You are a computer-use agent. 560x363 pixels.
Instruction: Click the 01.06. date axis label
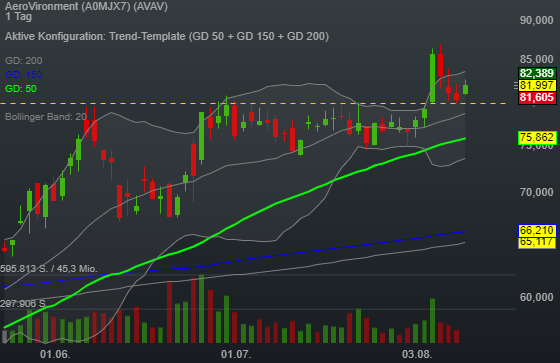[x=55, y=354]
